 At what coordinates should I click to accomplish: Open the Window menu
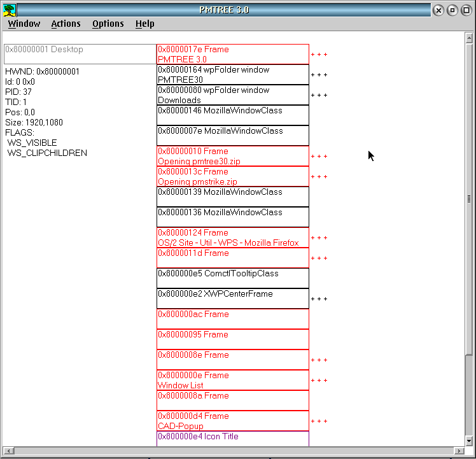click(24, 24)
